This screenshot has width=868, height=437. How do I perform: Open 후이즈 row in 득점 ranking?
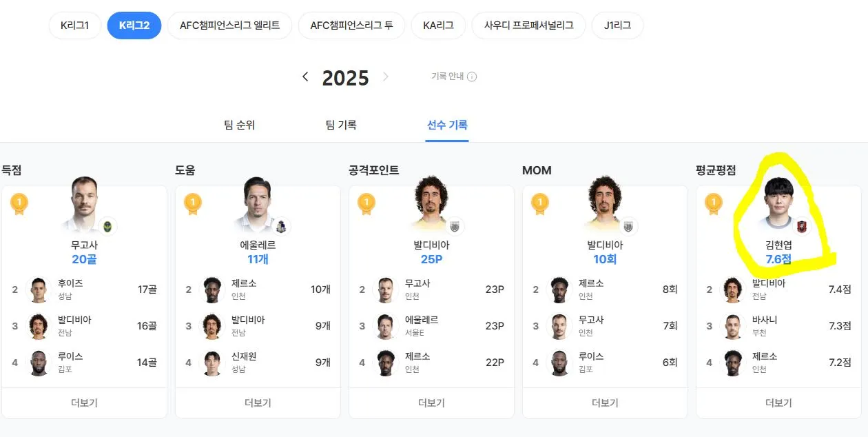click(x=84, y=289)
